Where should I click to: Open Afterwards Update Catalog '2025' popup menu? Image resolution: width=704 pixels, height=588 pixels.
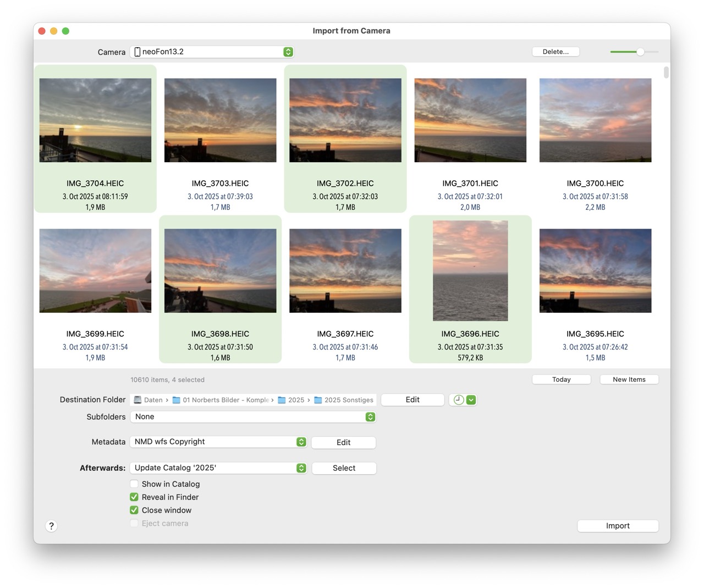pos(218,468)
